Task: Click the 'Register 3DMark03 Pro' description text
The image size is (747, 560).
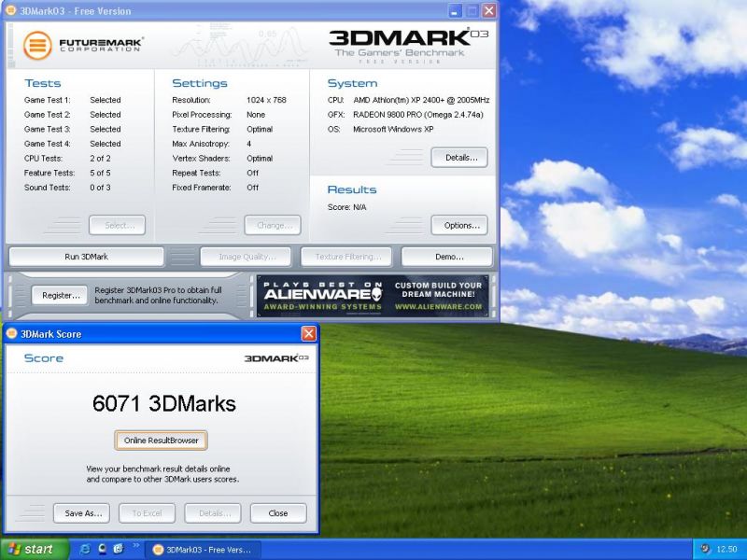Action: [x=158, y=295]
